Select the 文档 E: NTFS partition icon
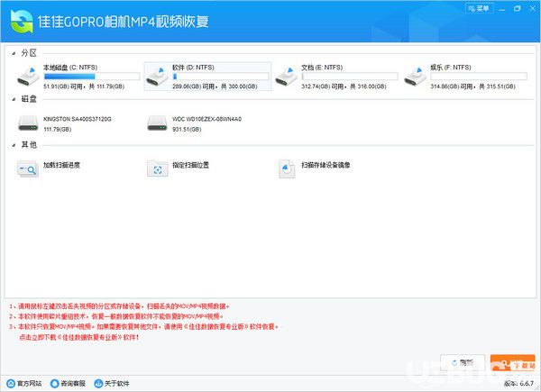The height and width of the screenshot is (392, 541). coord(287,77)
